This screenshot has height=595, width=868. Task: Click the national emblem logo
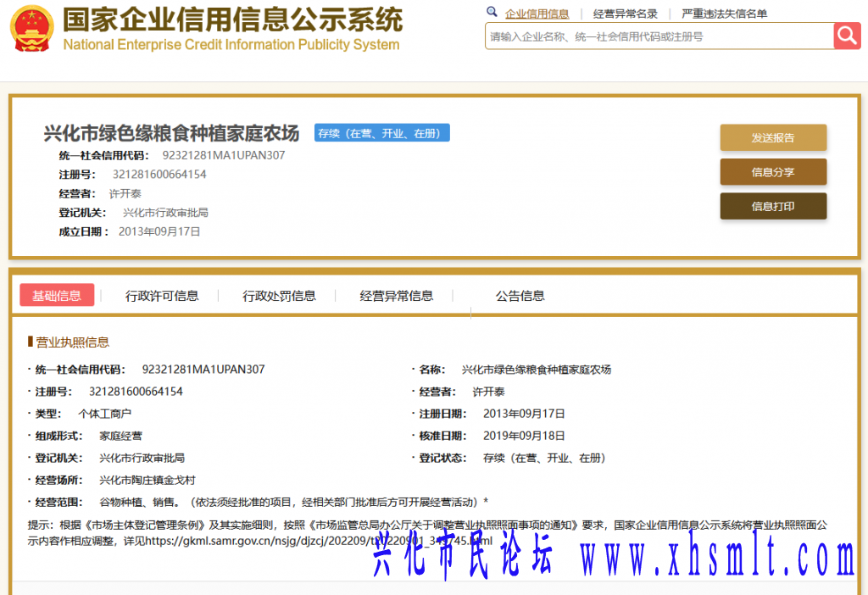click(32, 28)
